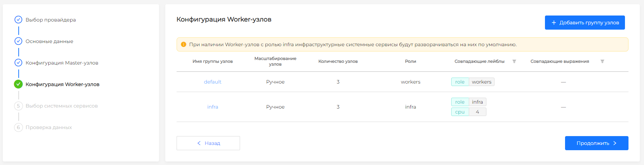Click the green active Worker-узлов step icon
The height and width of the screenshot is (165, 644).
click(x=18, y=84)
